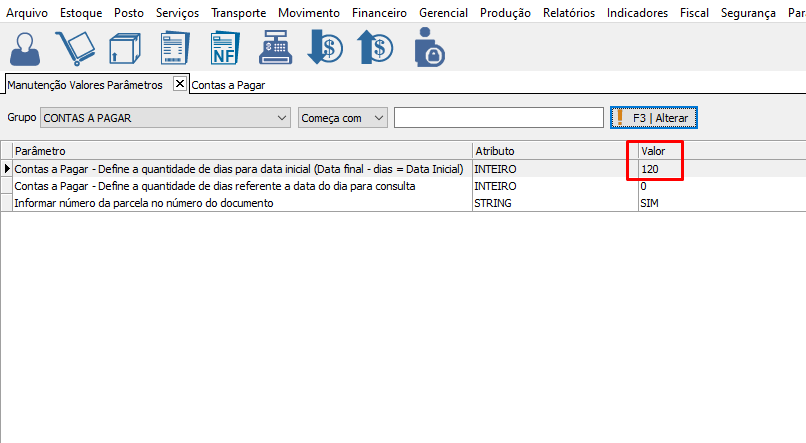
Task: Click the dollar with down arrow icon
Action: coord(325,47)
